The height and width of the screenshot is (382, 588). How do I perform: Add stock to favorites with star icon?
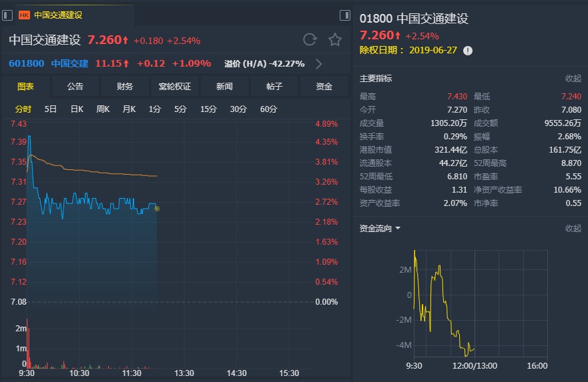pos(335,40)
